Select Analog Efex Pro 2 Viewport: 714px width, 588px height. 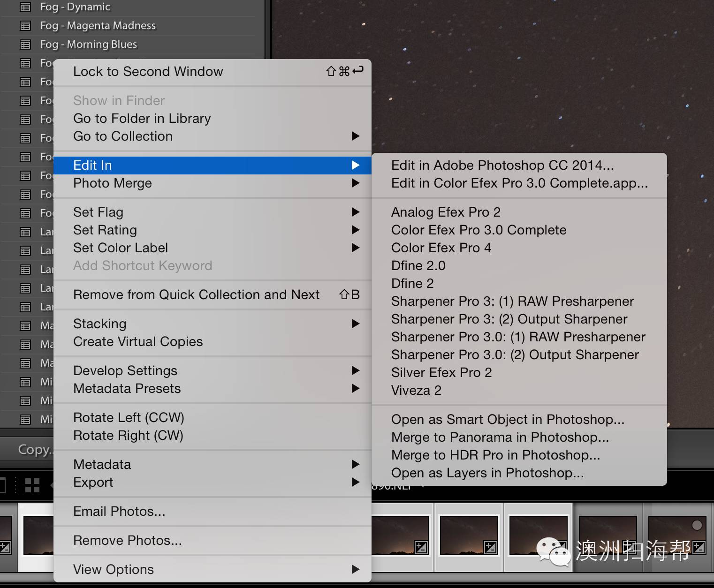pos(519,212)
